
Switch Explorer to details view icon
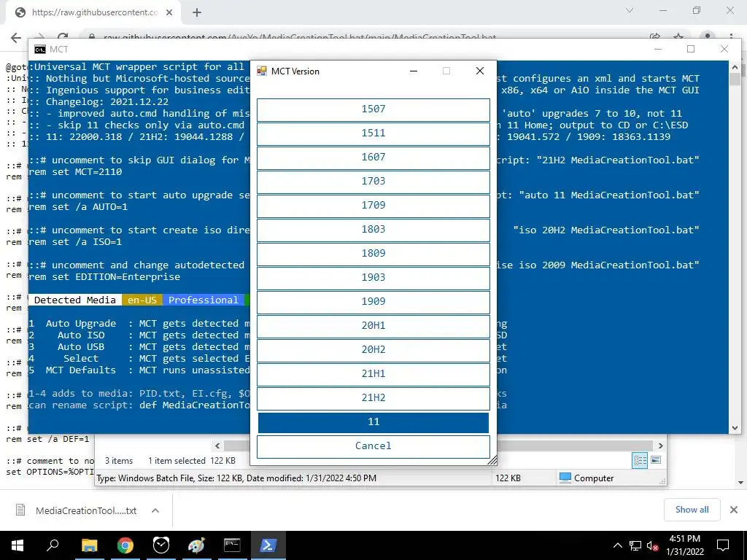pyautogui.click(x=640, y=460)
